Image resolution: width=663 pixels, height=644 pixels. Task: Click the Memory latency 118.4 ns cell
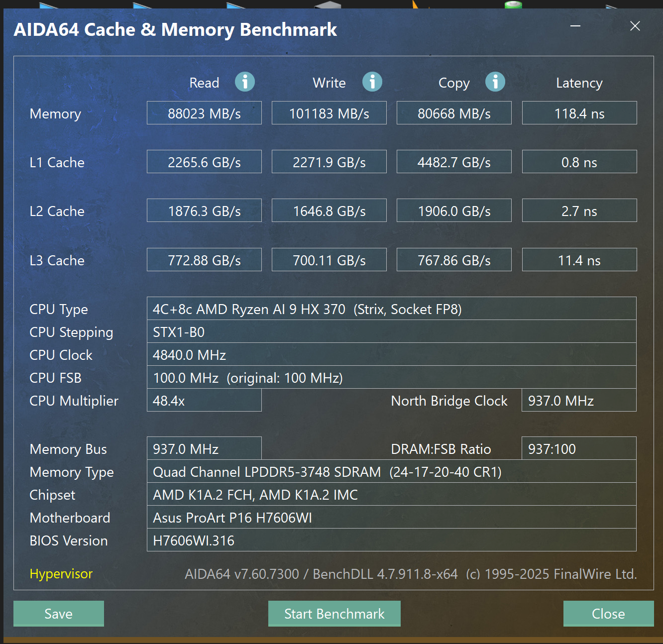[579, 113]
